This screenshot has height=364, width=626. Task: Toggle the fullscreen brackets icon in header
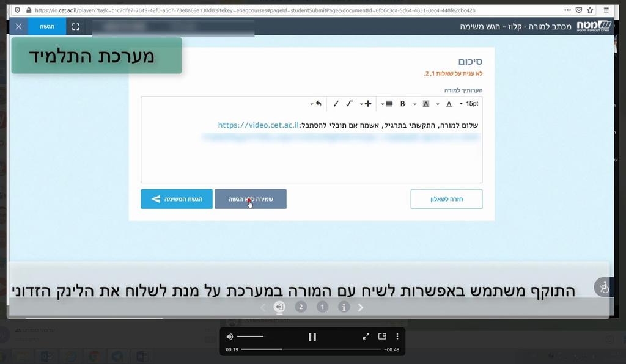click(75, 27)
